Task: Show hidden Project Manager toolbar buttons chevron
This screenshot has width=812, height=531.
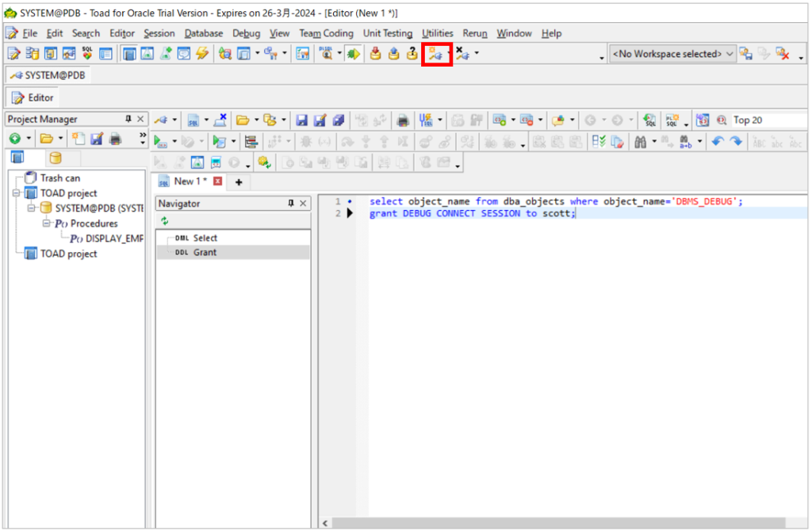Action: (143, 135)
